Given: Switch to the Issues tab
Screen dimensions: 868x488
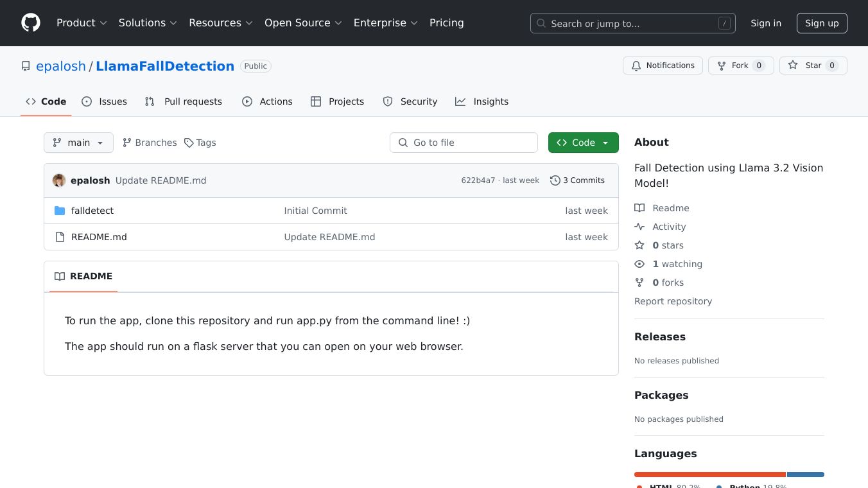Looking at the screenshot, I should [x=105, y=101].
